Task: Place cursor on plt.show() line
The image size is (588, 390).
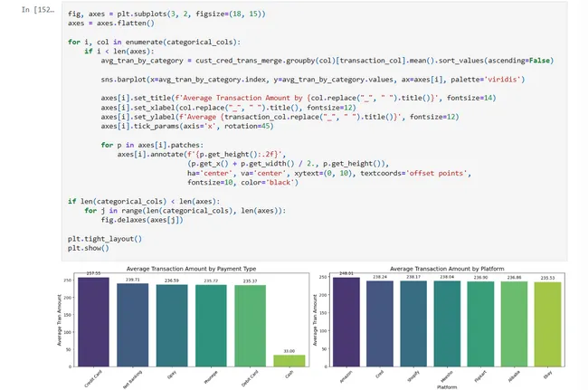Action: click(x=88, y=248)
